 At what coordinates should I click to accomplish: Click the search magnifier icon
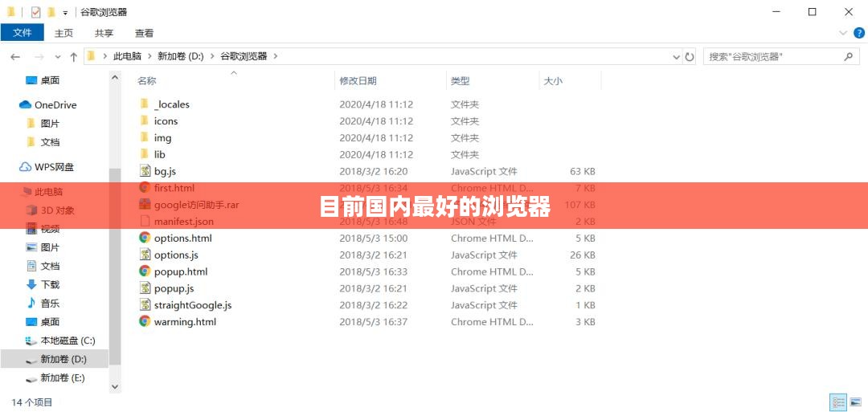click(848, 56)
